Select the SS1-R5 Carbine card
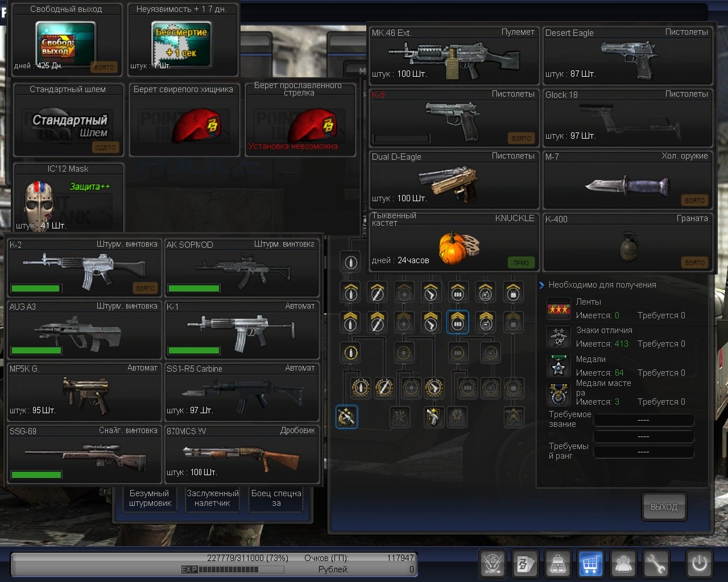 (x=242, y=392)
